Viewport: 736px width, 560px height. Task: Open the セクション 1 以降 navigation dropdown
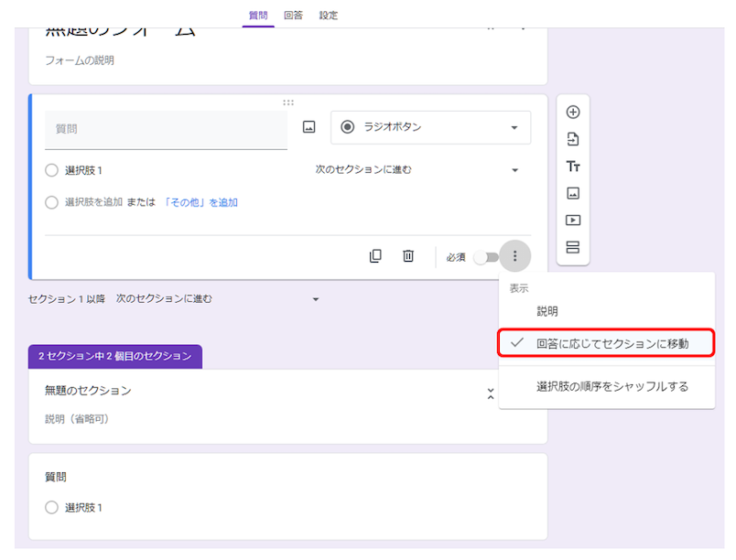point(316,298)
